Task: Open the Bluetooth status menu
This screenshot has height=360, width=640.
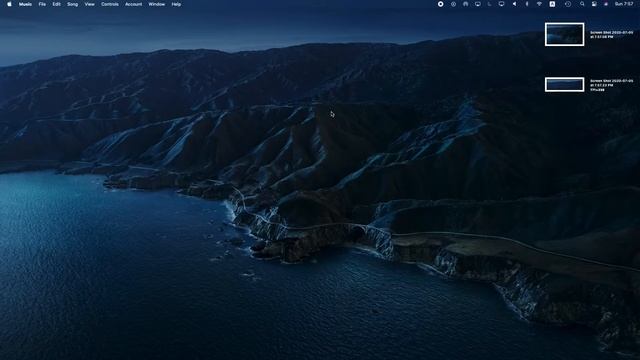Action: (x=527, y=4)
